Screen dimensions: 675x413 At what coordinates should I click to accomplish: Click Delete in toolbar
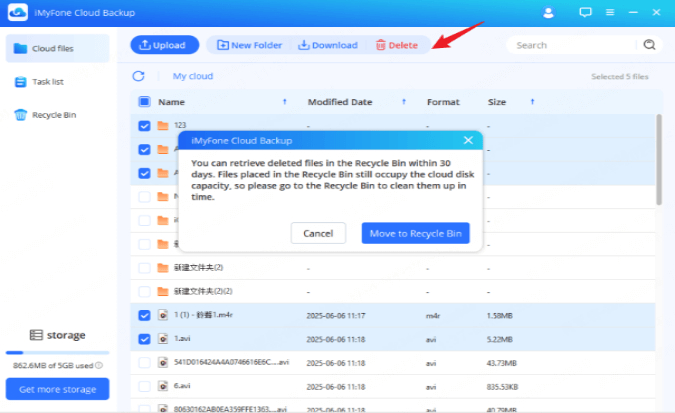396,45
